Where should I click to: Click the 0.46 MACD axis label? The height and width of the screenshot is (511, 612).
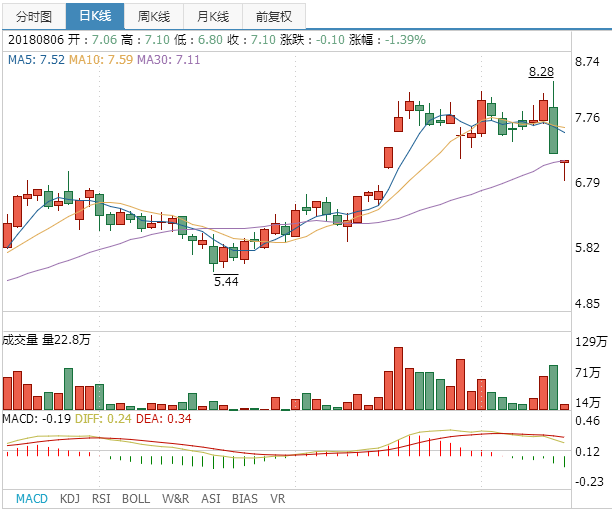[x=587, y=421]
